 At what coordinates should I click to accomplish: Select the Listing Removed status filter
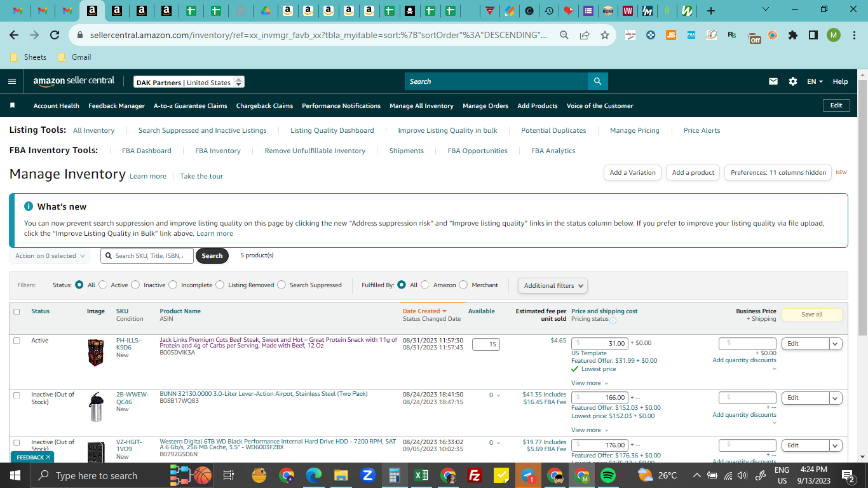(220, 285)
